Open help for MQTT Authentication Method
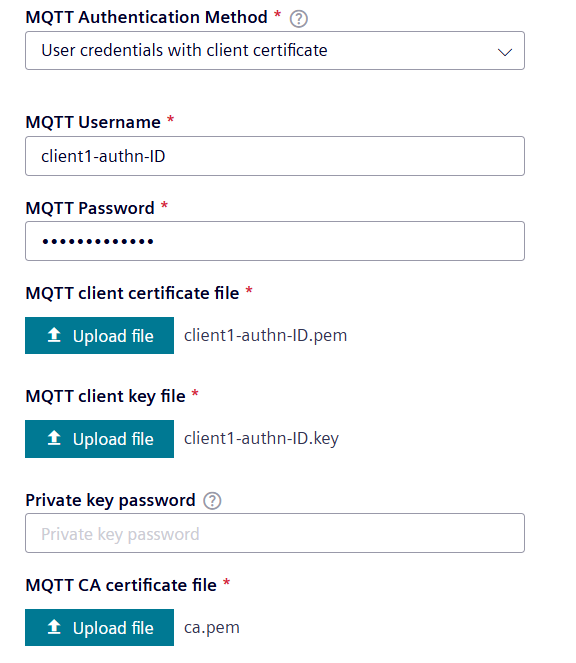The height and width of the screenshot is (663, 576). point(299,19)
